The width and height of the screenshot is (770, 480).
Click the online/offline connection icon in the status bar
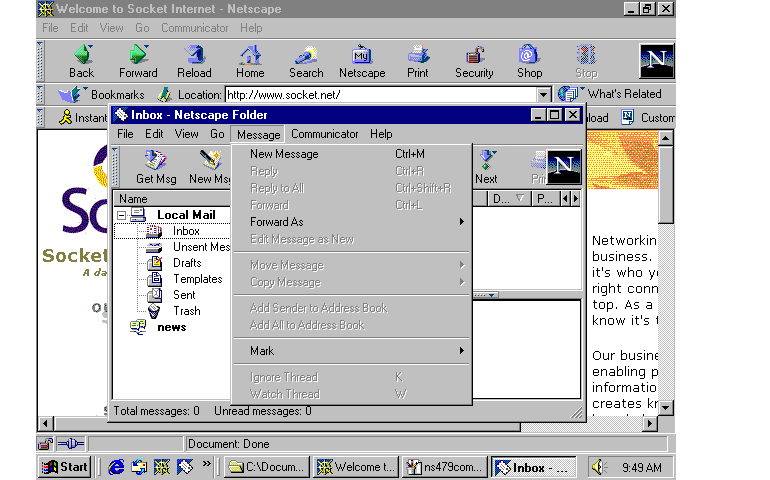(71, 444)
